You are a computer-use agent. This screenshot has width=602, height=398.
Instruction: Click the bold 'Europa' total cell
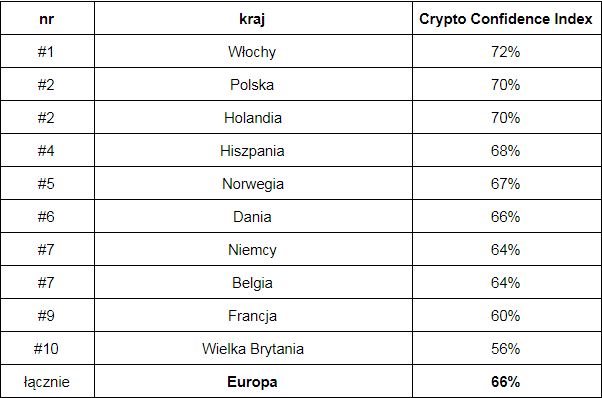252,382
